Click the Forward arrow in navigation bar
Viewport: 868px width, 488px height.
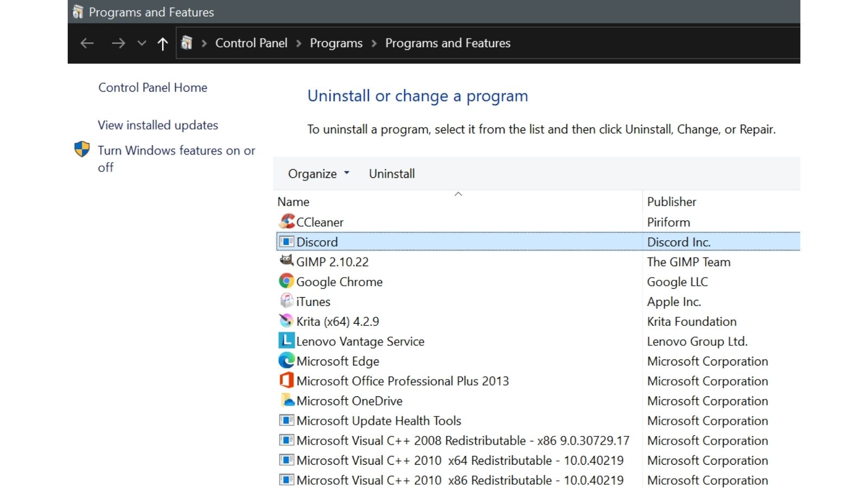[118, 43]
